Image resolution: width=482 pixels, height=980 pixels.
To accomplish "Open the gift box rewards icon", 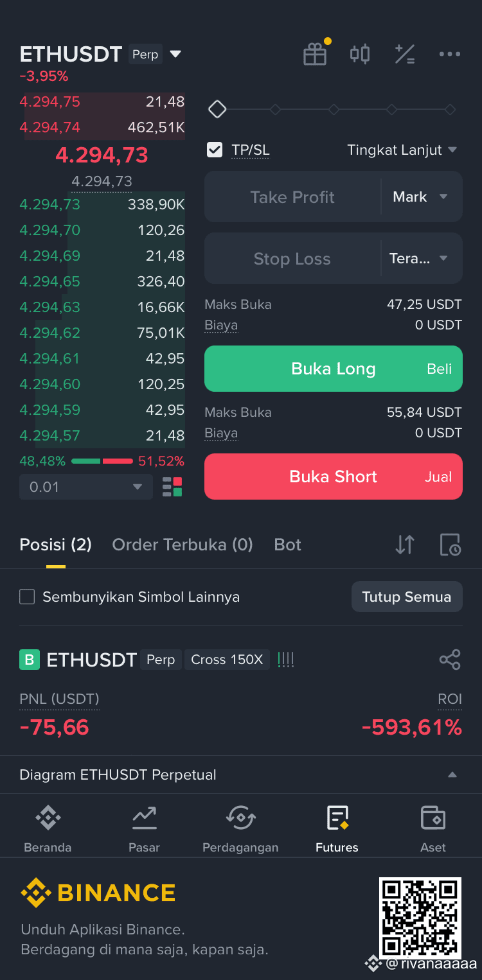I will coord(315,54).
